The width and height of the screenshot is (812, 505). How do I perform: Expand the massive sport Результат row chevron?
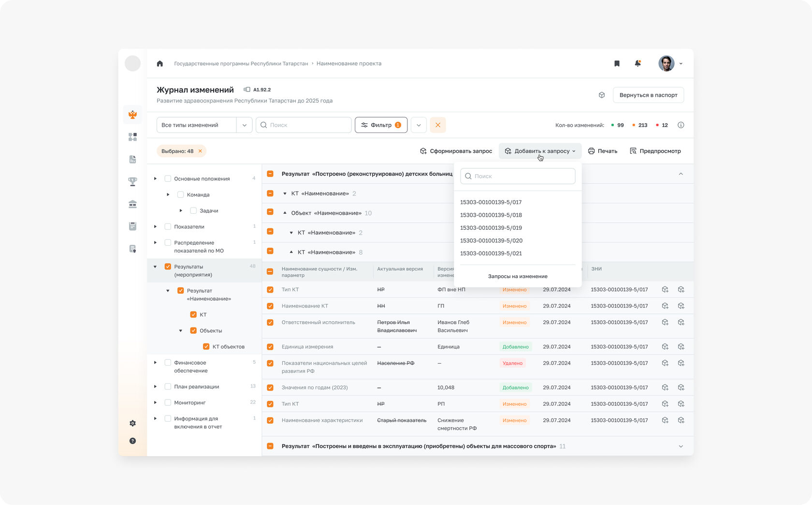pos(681,446)
